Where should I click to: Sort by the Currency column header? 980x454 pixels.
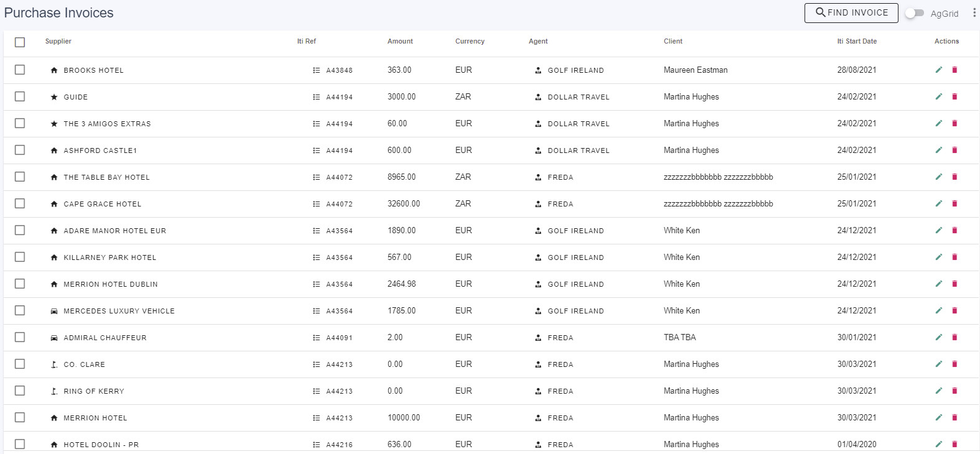pyautogui.click(x=470, y=41)
